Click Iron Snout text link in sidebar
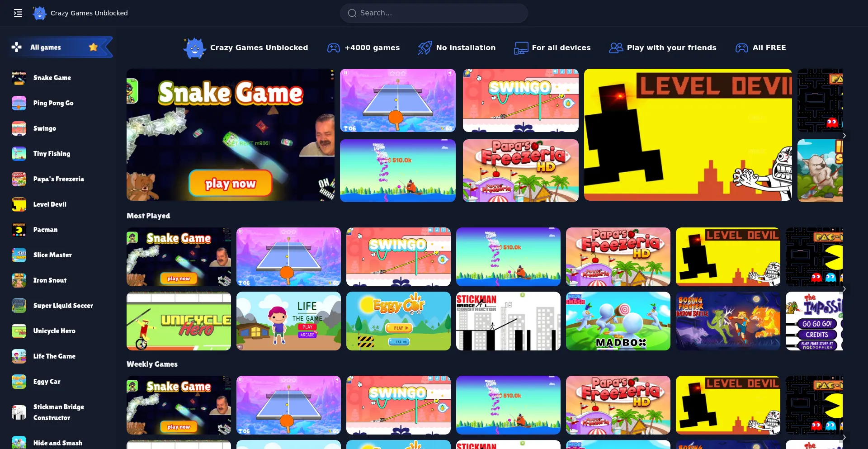Viewport: 868px width, 449px height. 50,280
